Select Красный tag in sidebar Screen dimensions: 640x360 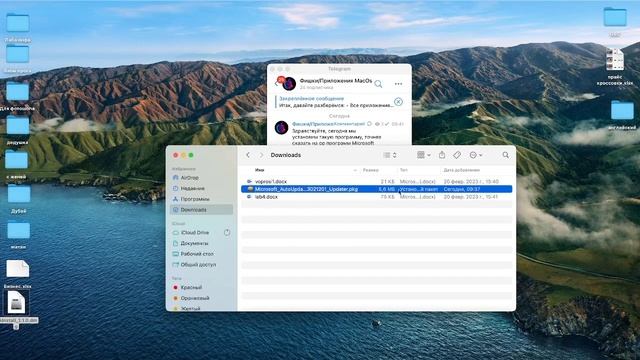click(187, 287)
